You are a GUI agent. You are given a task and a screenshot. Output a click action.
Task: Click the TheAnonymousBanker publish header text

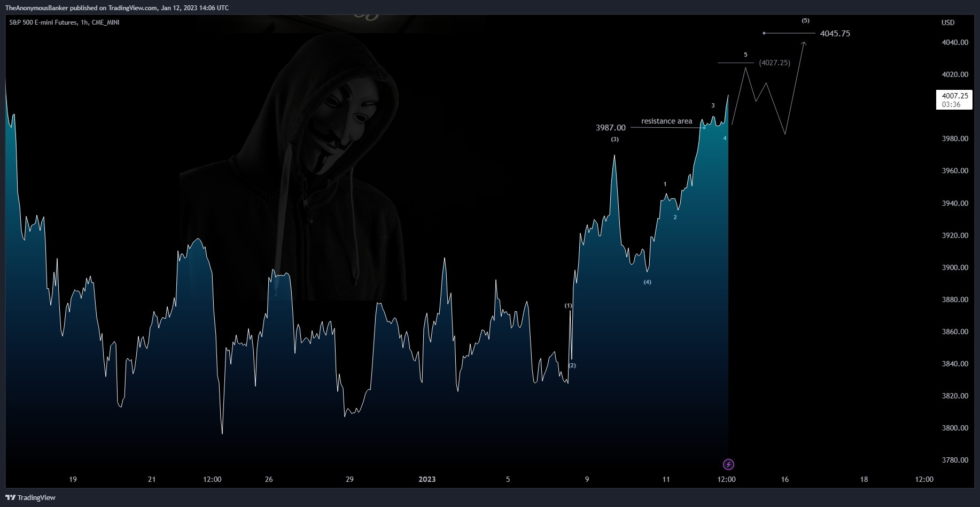(x=117, y=7)
